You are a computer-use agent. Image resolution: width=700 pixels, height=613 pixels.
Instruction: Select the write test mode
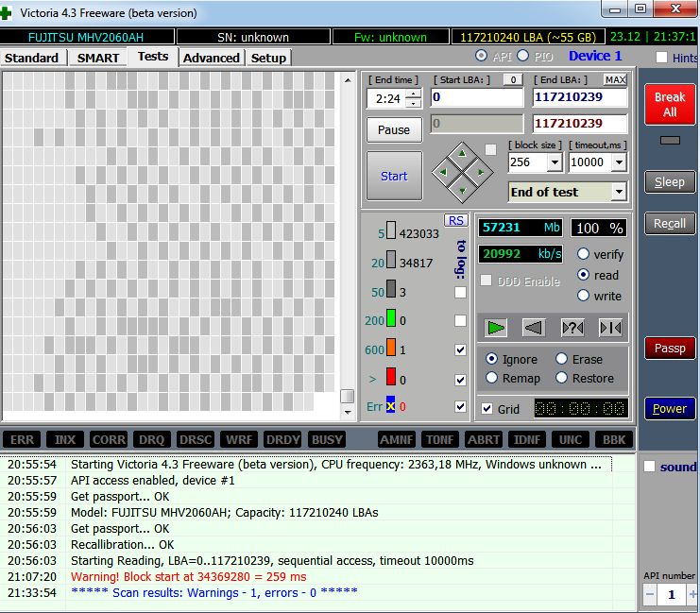(x=583, y=295)
